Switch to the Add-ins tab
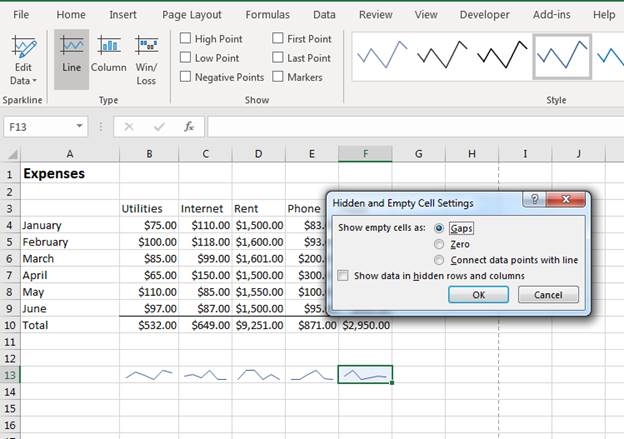The height and width of the screenshot is (439, 624). [x=551, y=15]
